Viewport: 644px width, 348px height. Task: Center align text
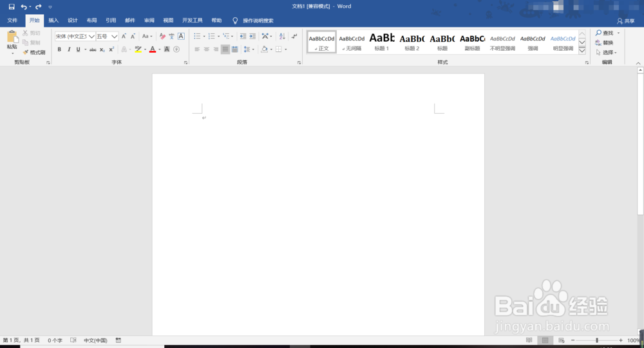[207, 50]
